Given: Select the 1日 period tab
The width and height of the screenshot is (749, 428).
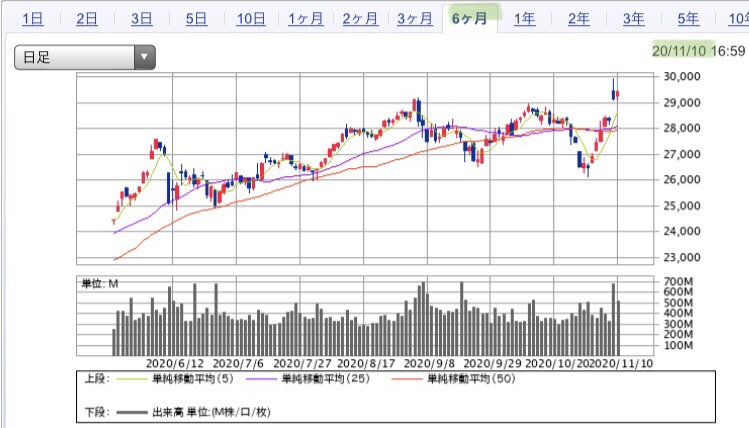Looking at the screenshot, I should [x=33, y=19].
